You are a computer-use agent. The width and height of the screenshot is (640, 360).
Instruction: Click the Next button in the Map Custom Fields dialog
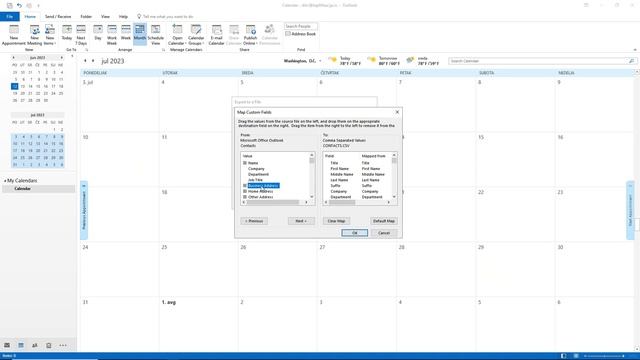pos(301,221)
